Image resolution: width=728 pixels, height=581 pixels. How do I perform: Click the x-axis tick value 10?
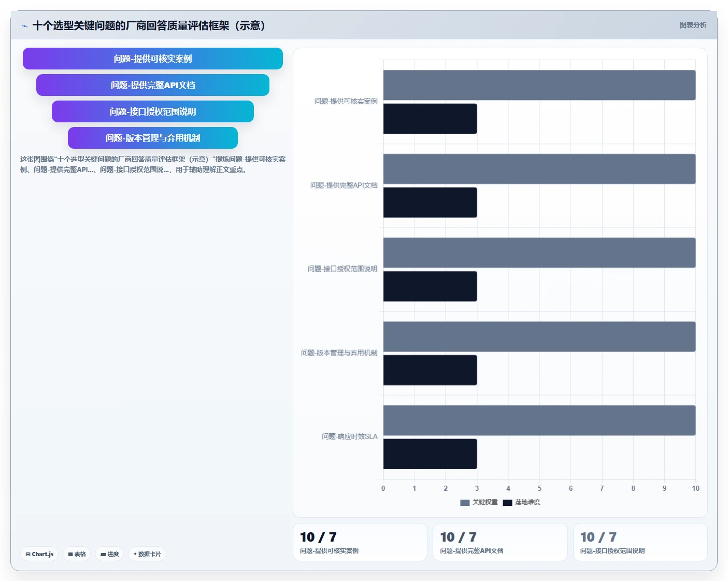tap(695, 488)
